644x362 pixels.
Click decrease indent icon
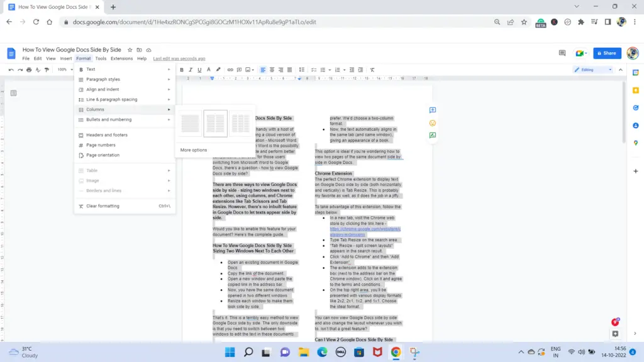[x=352, y=70]
